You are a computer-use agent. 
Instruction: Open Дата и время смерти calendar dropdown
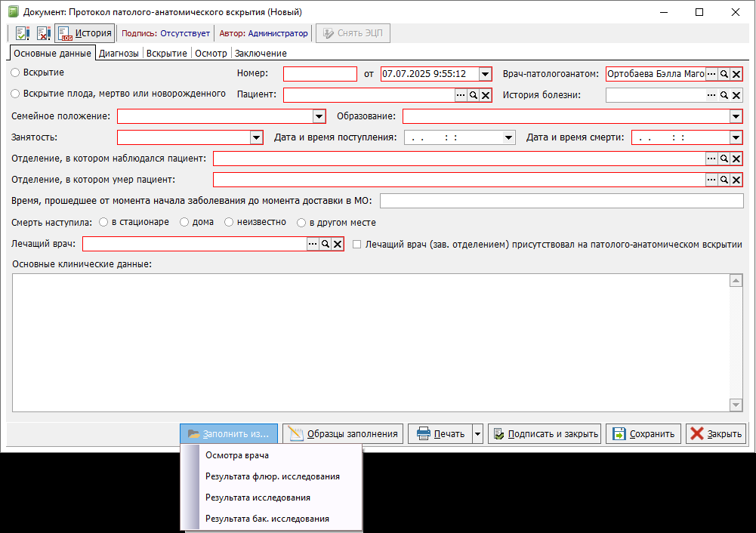(x=736, y=137)
